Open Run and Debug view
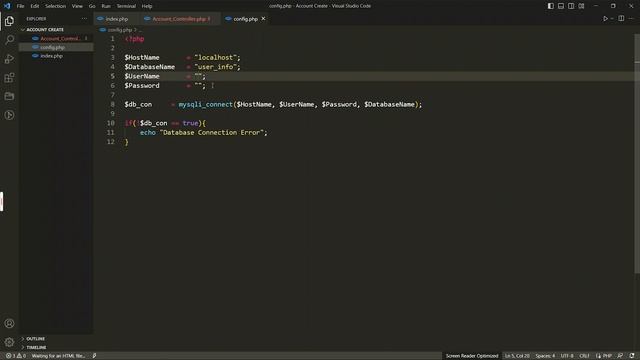This screenshot has width=640, height=360. (x=9, y=59)
